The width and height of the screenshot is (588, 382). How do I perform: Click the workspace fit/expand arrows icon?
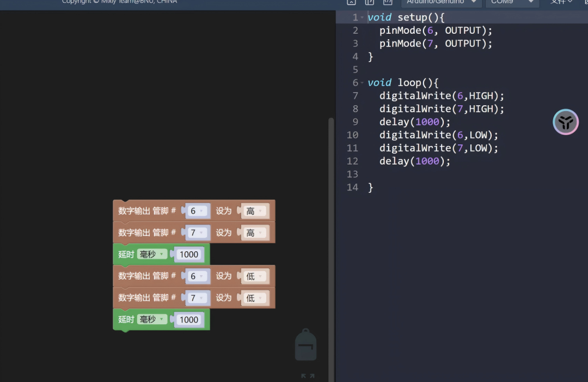point(308,376)
